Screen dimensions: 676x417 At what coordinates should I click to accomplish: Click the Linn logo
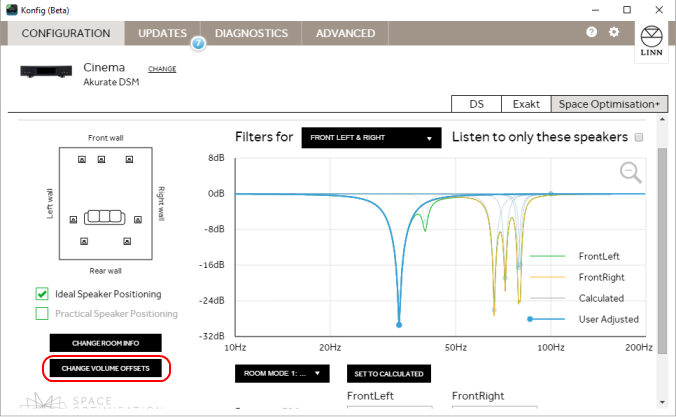tap(651, 41)
